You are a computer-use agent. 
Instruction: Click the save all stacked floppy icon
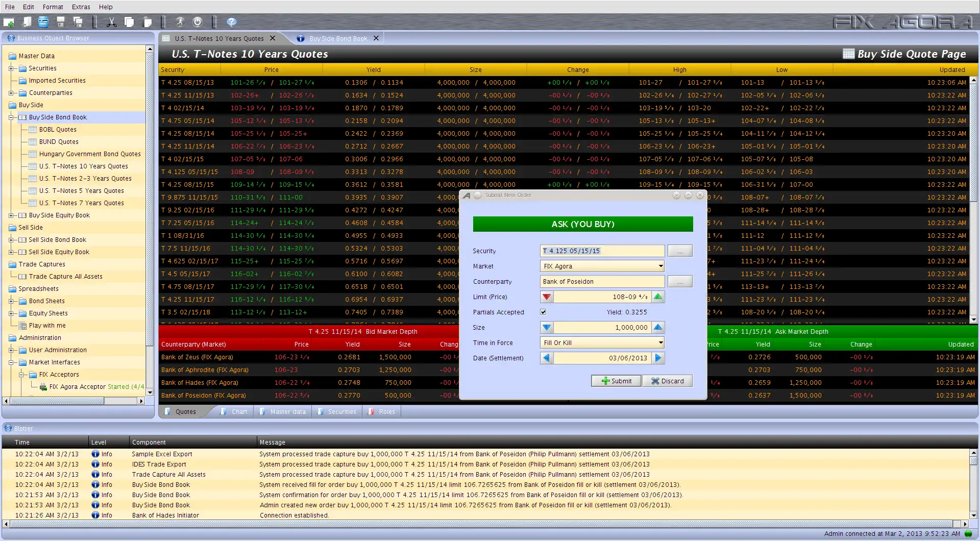pos(78,22)
